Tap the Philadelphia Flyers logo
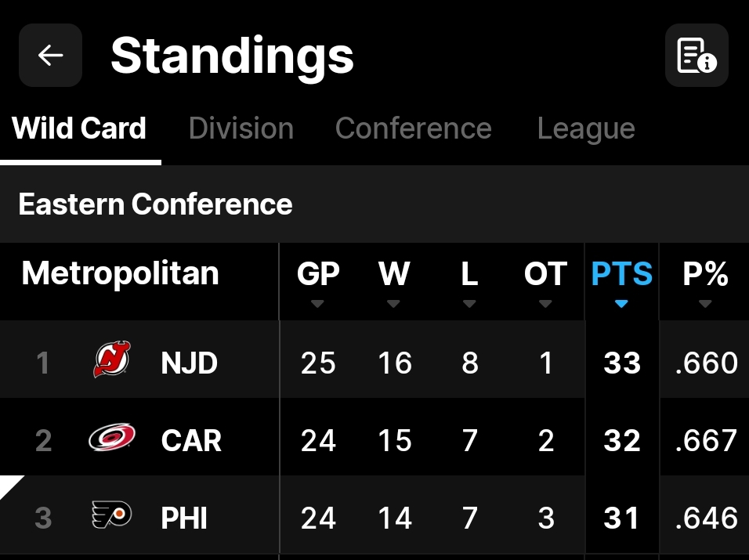749x560 pixels. (112, 516)
